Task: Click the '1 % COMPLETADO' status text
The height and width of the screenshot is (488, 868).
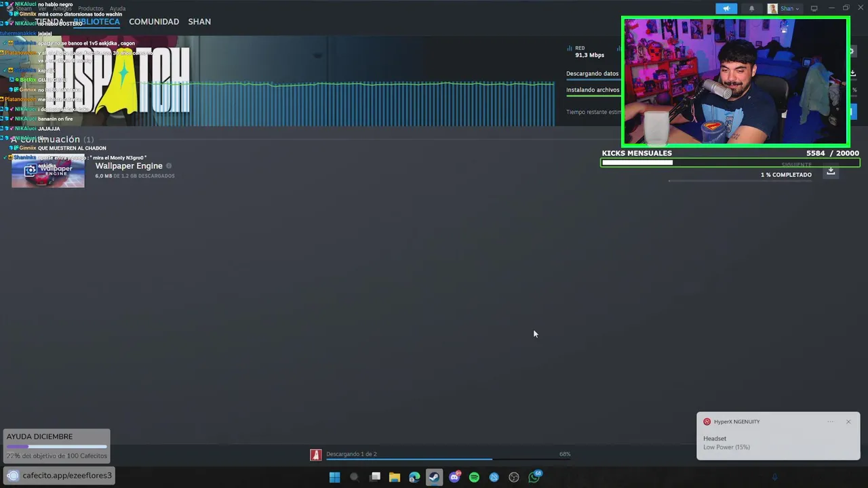Action: [786, 175]
